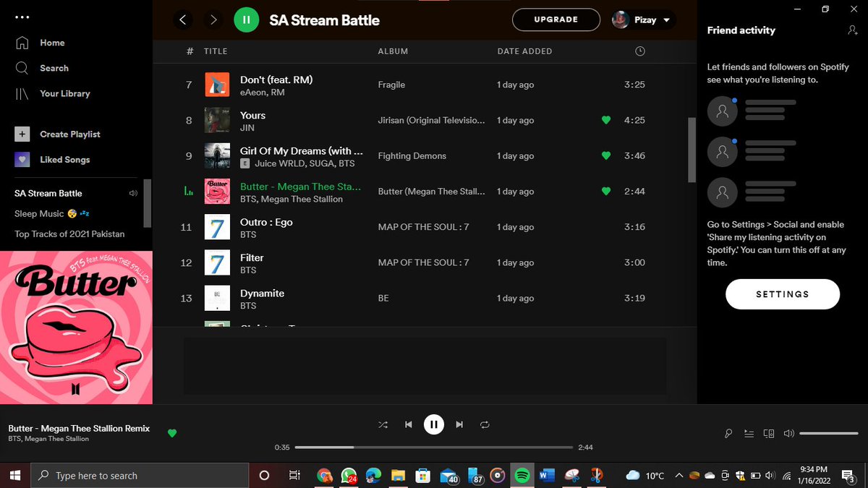Click the song progress bar

coord(434,448)
